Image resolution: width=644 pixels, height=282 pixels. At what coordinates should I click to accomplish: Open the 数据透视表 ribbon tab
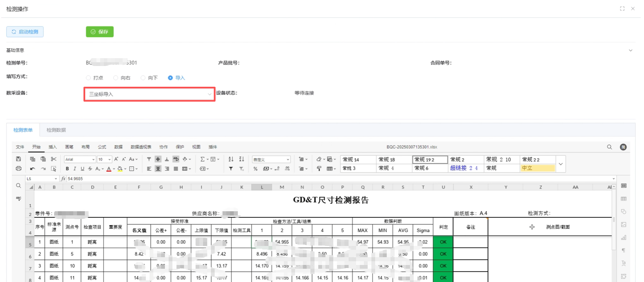[x=141, y=147]
